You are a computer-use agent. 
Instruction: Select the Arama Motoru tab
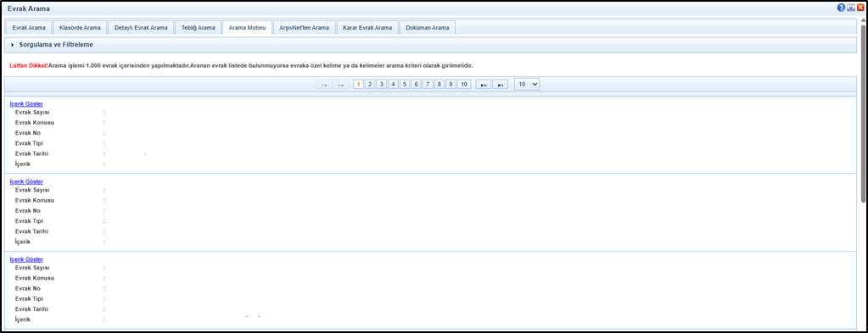[x=247, y=28]
